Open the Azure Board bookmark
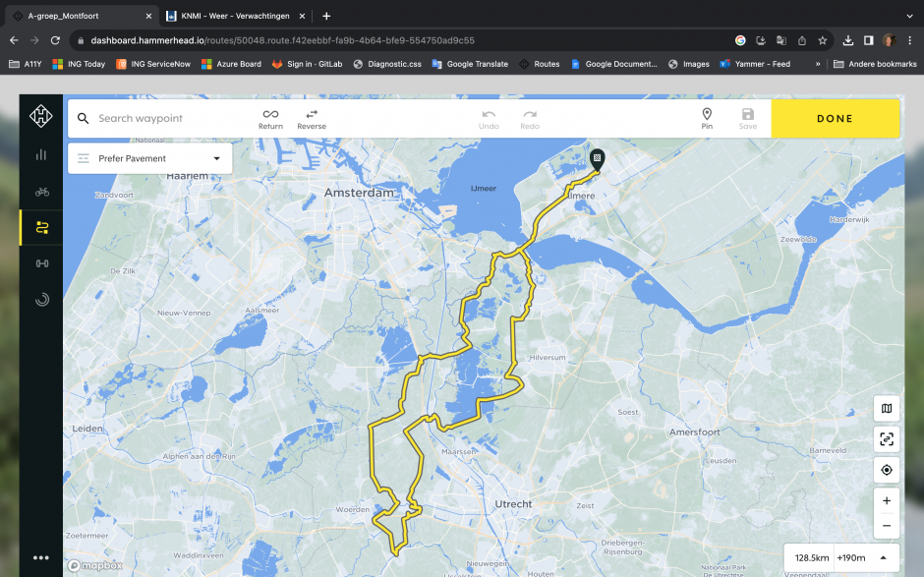This screenshot has height=577, width=924. coord(232,64)
